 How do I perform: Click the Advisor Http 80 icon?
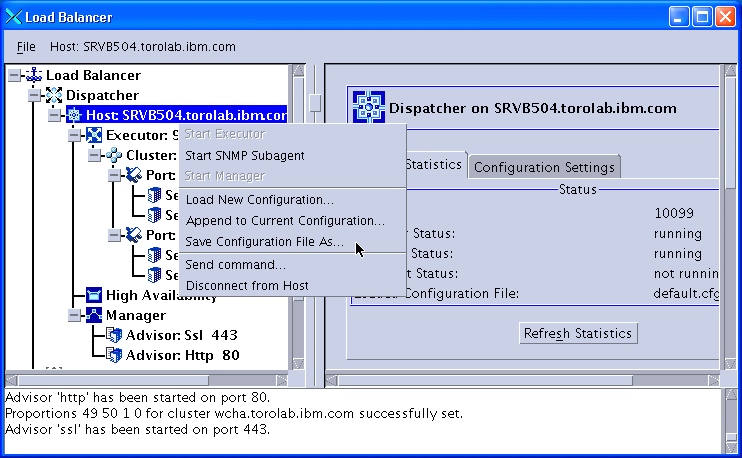(x=114, y=355)
